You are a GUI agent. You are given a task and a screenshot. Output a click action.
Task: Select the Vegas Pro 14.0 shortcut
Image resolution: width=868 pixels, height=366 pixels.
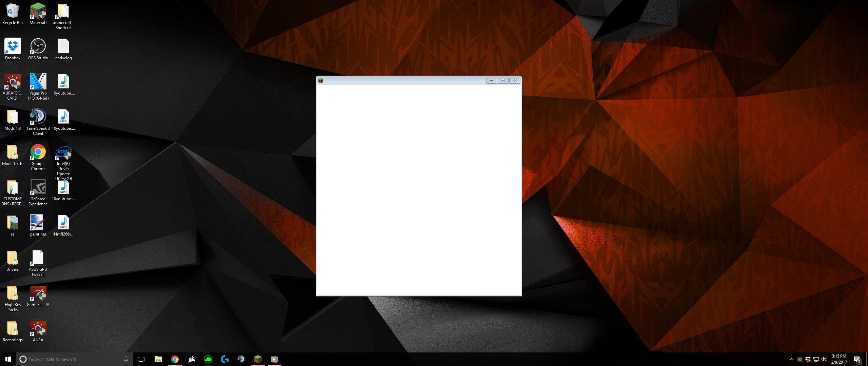click(x=38, y=82)
